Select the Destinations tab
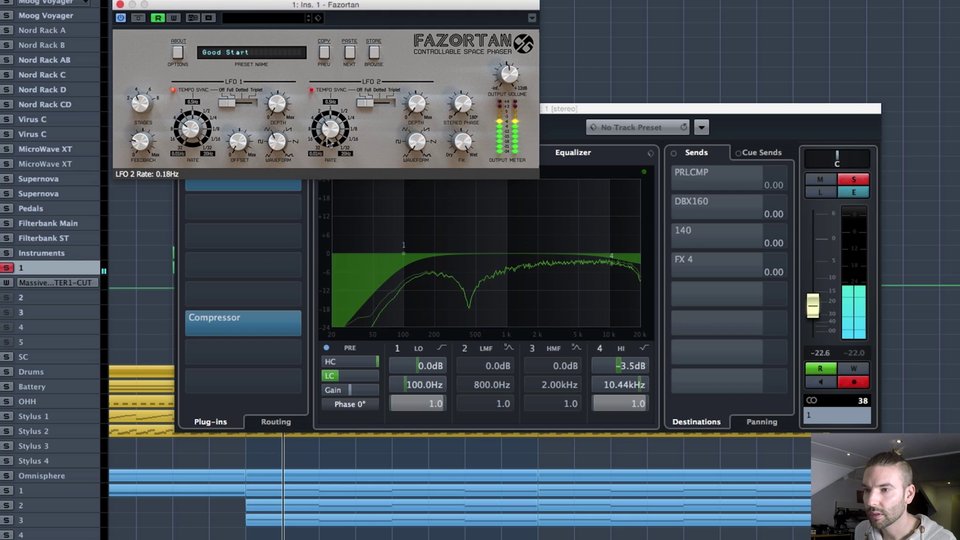 pyautogui.click(x=696, y=422)
